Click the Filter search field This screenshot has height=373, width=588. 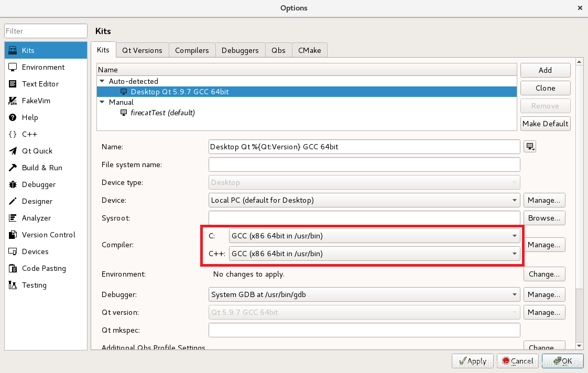tap(46, 31)
